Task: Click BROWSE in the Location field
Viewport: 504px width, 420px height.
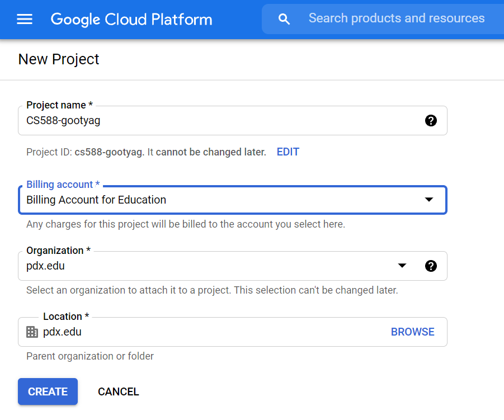Action: pyautogui.click(x=412, y=332)
